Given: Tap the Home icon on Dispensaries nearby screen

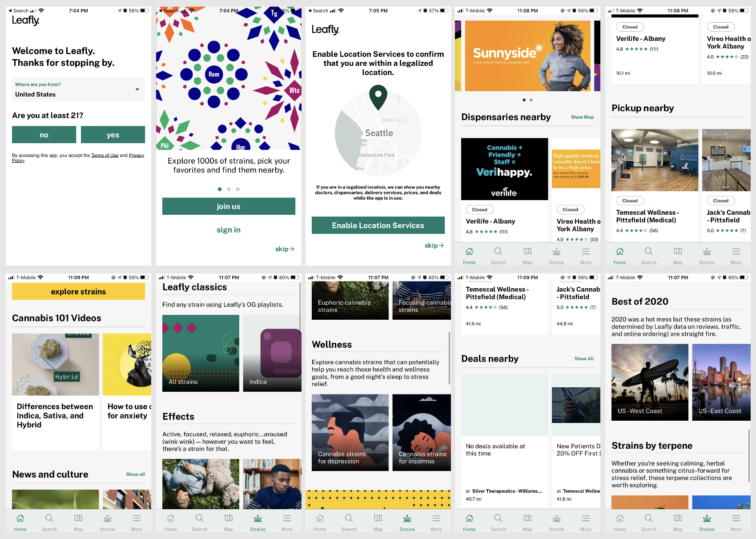Looking at the screenshot, I should point(469,256).
